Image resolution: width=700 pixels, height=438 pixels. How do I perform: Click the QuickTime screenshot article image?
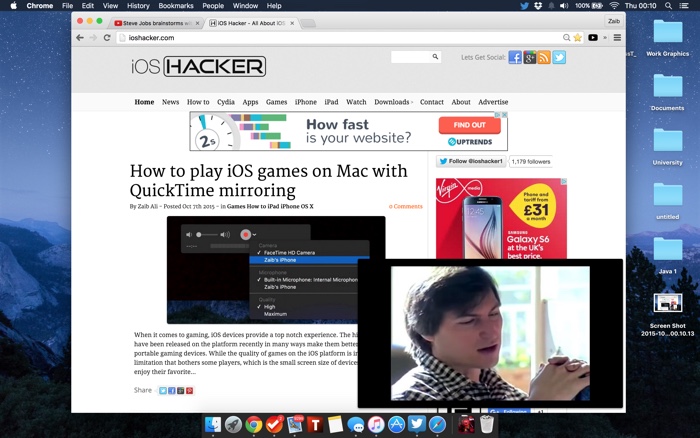[276, 270]
